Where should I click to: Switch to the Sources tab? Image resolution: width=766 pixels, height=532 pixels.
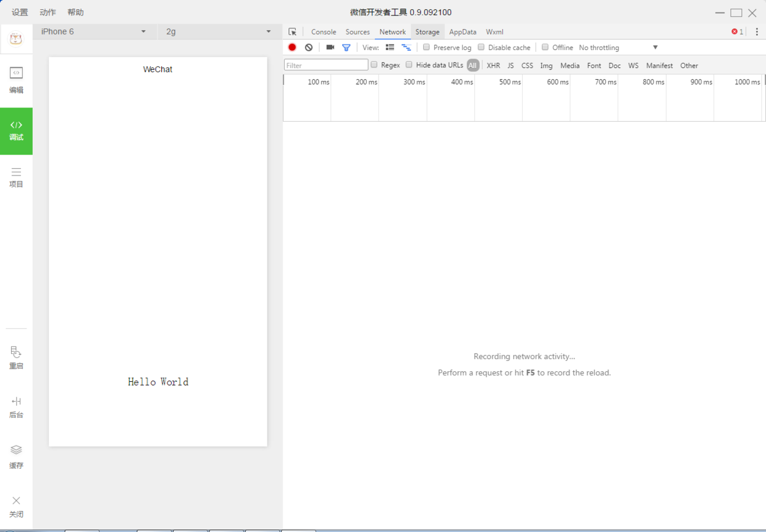pyautogui.click(x=358, y=32)
